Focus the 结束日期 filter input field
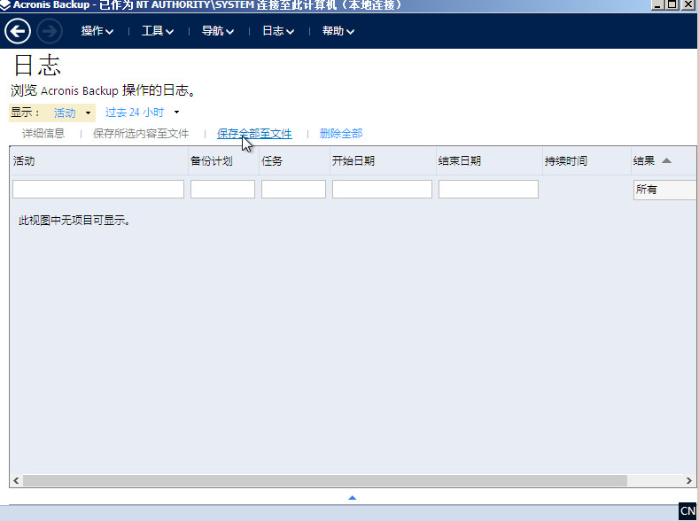 point(489,189)
